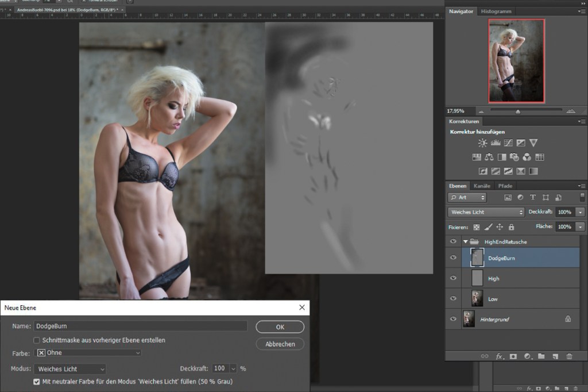Add a Black & White adjustment layer
The image size is (588, 392).
(x=502, y=157)
